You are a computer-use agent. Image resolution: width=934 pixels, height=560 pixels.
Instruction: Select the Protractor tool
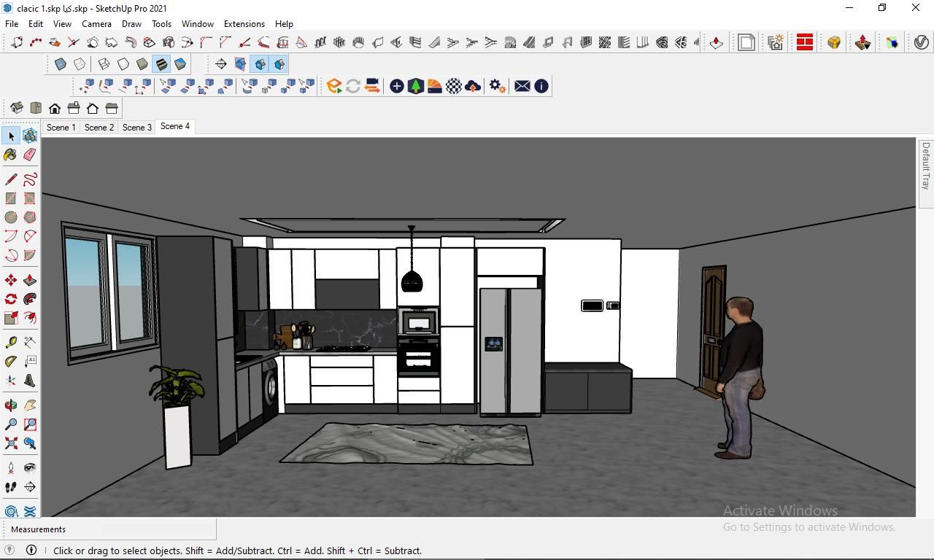(11, 361)
